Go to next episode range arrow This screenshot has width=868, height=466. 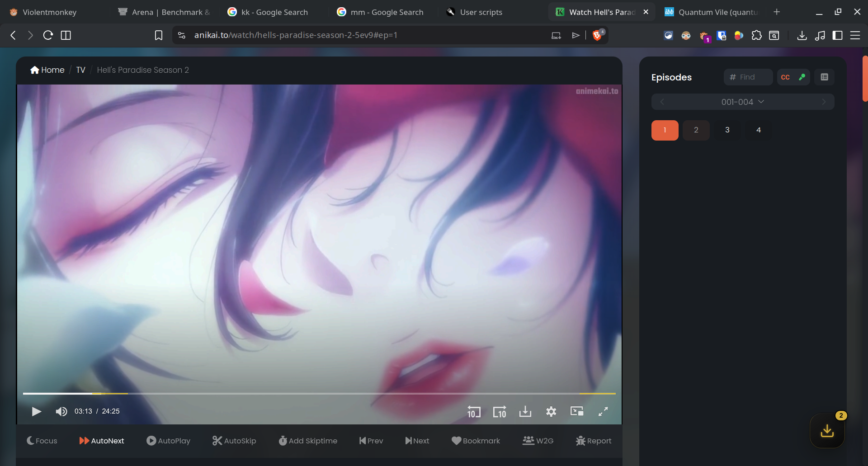point(824,102)
